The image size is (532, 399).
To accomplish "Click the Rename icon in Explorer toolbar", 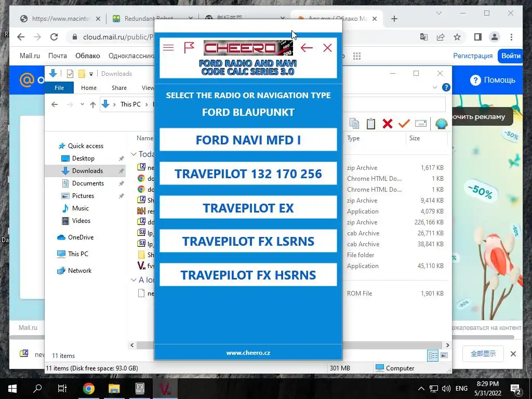I will (x=420, y=124).
